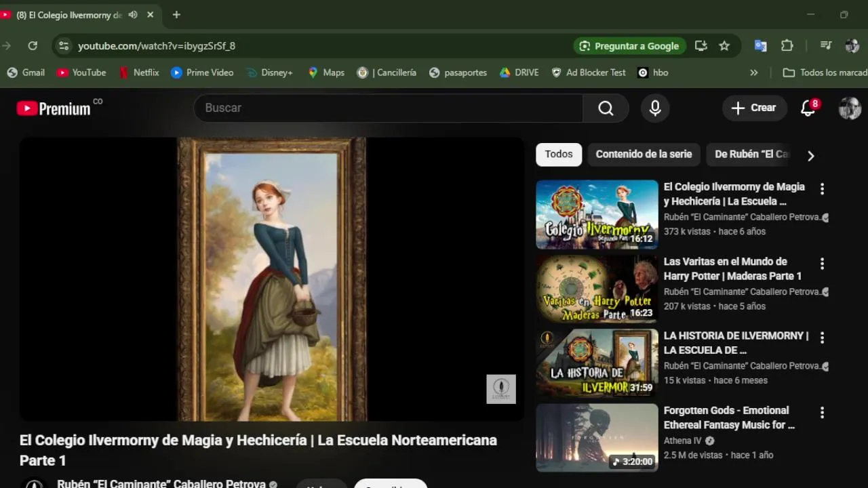Open 'Forgotten Gods - Emotional Ethereal Fantasy' title
This screenshot has height=488, width=868.
coord(729,418)
